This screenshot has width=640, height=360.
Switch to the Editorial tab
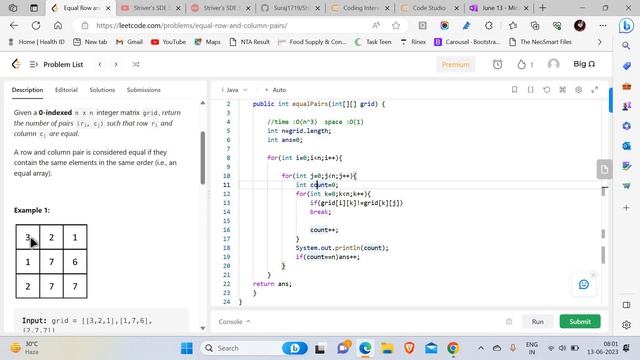pyautogui.click(x=66, y=90)
